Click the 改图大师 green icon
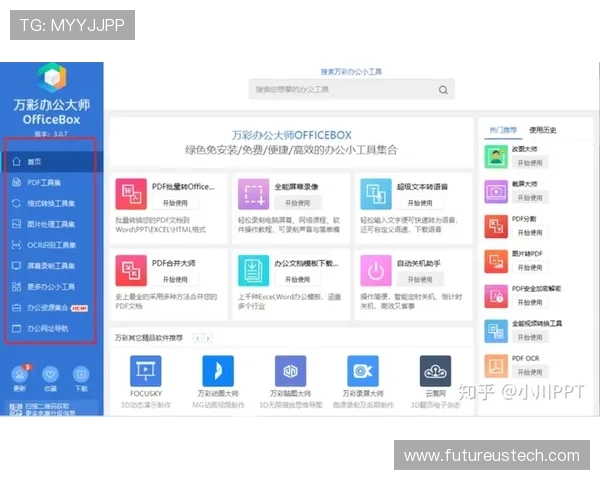The height and width of the screenshot is (480, 600). point(496,157)
